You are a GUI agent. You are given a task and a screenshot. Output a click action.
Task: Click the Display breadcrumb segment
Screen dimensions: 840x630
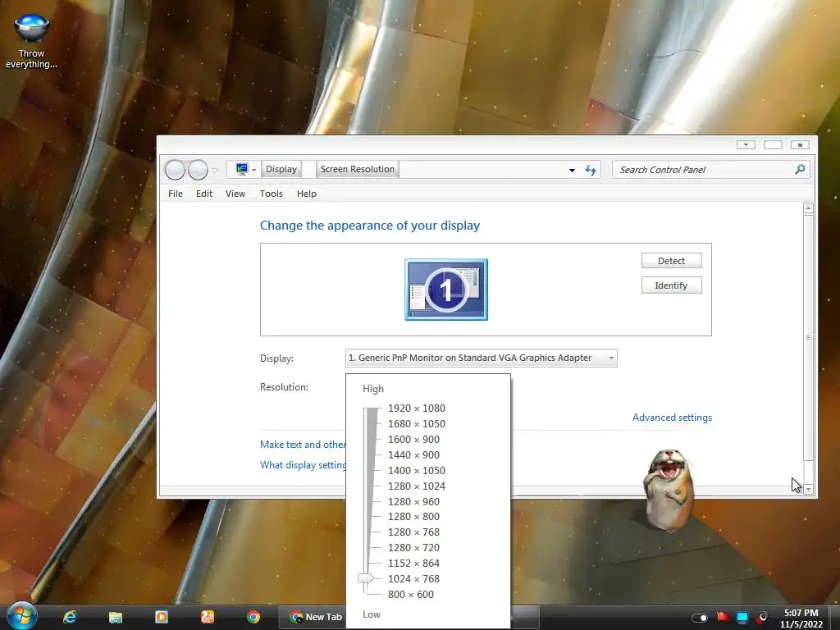tap(281, 169)
